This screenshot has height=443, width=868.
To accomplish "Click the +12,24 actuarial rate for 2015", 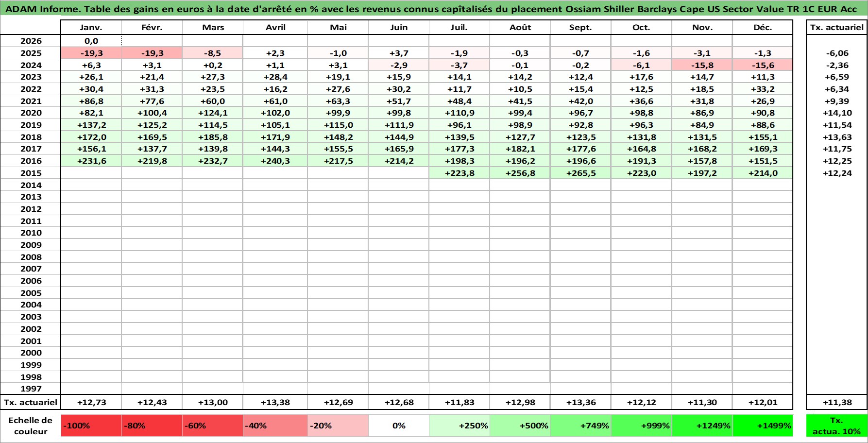I will point(837,173).
